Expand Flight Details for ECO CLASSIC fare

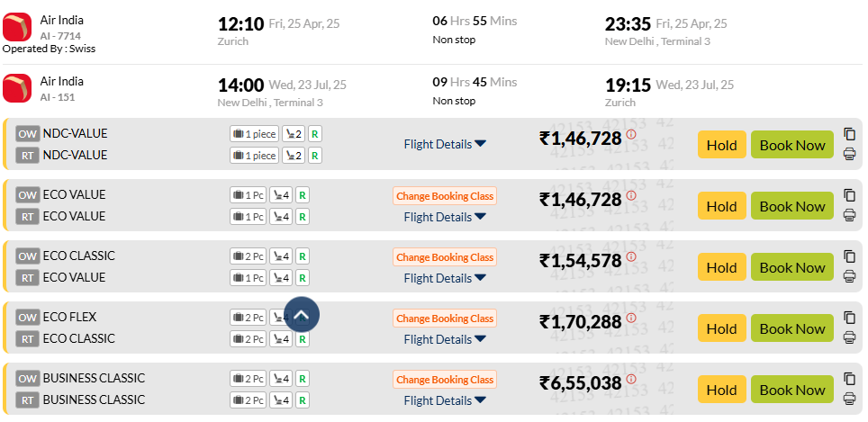[445, 278]
